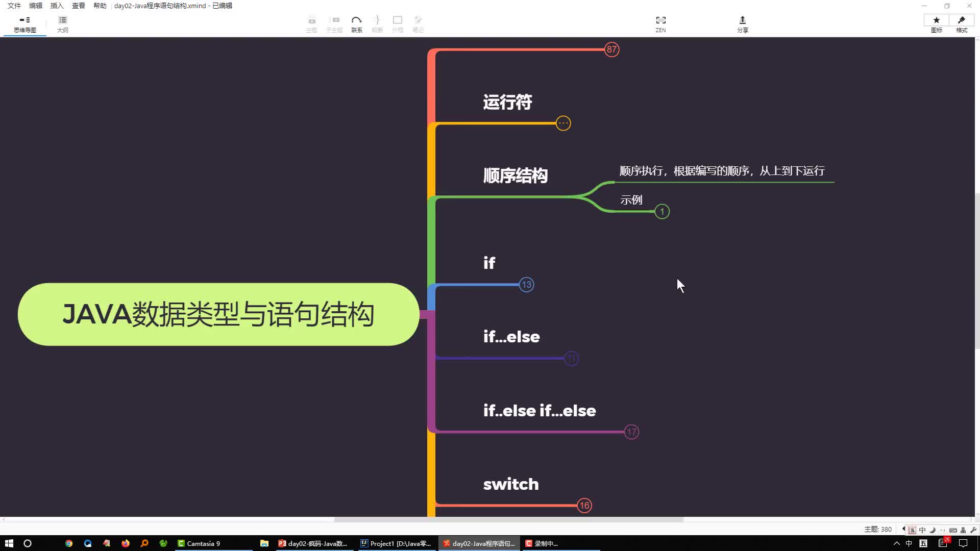Switch to the day02-疯码-Java PowerPoint window
Viewport: 980px width, 551px height.
coord(313,543)
